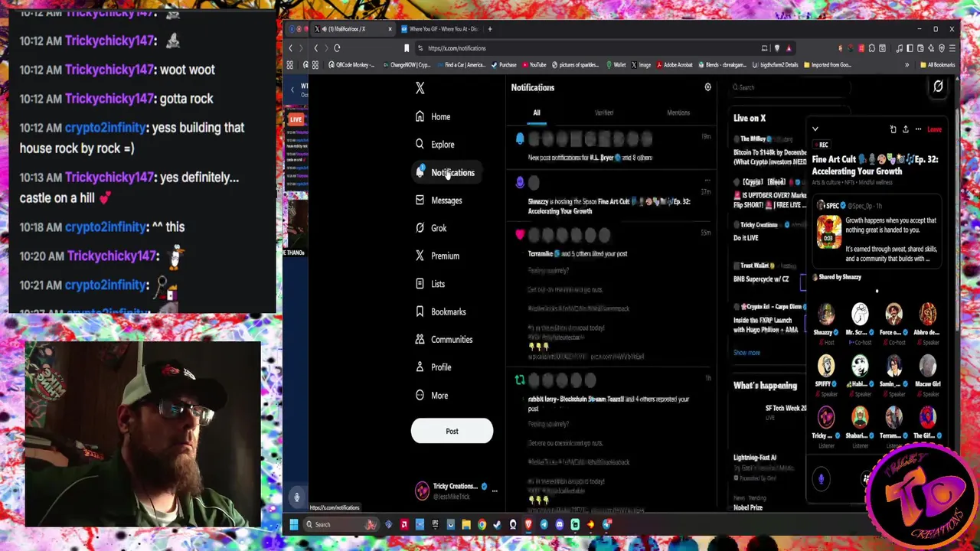Viewport: 980px width, 551px height.
Task: Click the white Post button
Action: (x=452, y=431)
